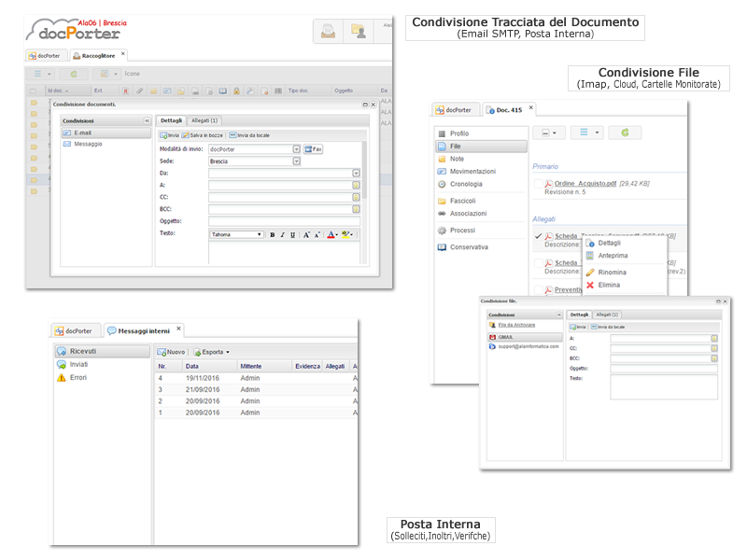The height and width of the screenshot is (560, 747).
Task: Click the Fax button in Condivisione documenti
Action: pos(313,149)
